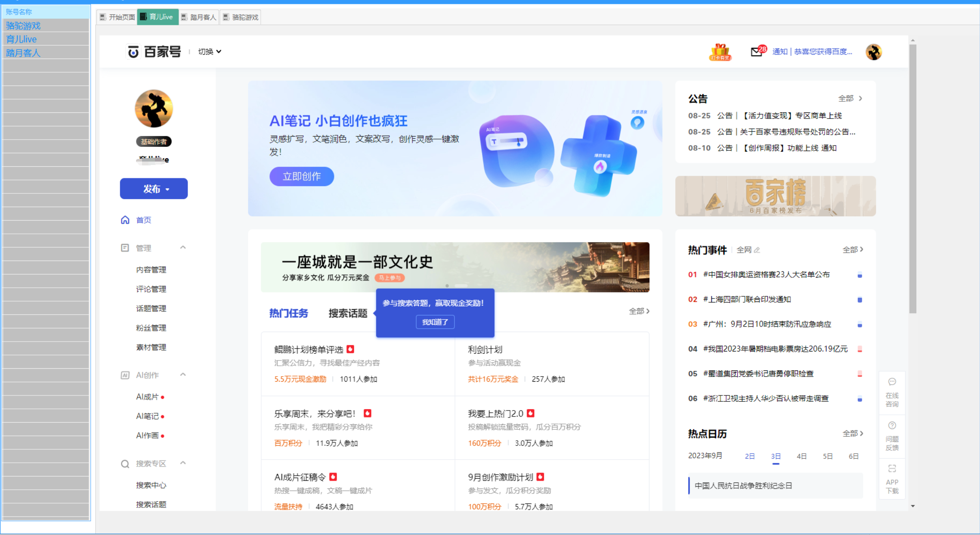Select calendar date 2日
This screenshot has height=535, width=980.
[x=750, y=456]
